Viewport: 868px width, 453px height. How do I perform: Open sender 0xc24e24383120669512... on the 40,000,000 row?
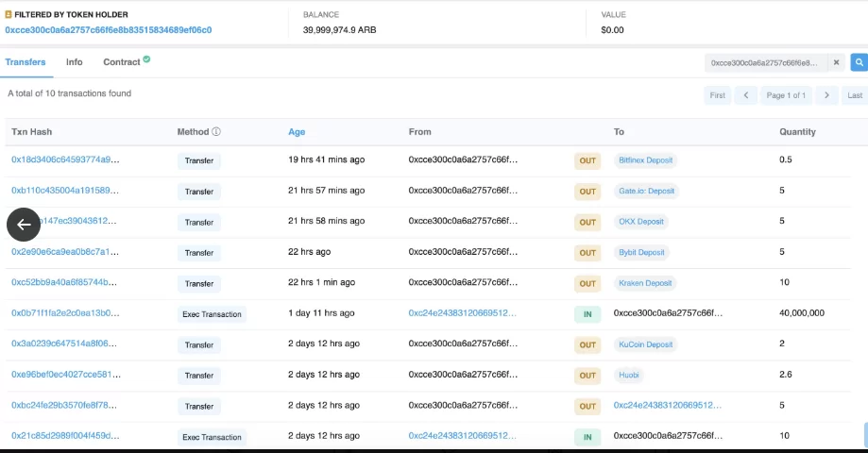[462, 313]
